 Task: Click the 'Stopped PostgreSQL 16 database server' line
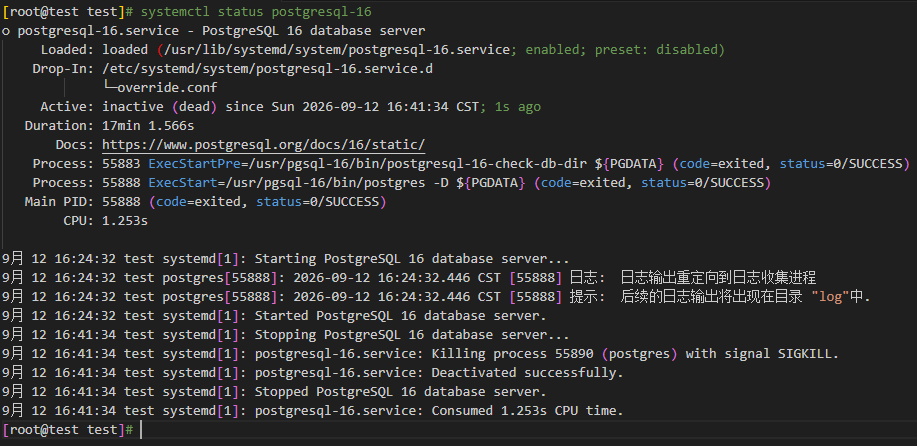274,392
